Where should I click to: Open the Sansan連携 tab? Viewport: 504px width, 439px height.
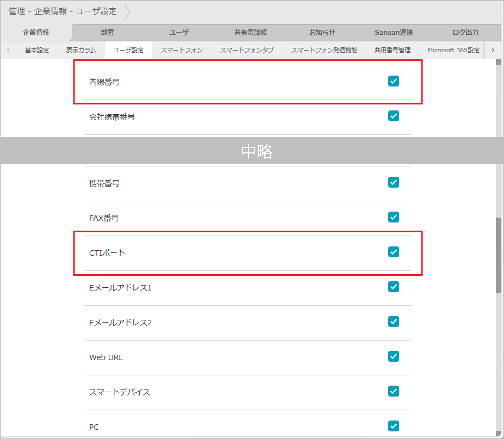[394, 33]
